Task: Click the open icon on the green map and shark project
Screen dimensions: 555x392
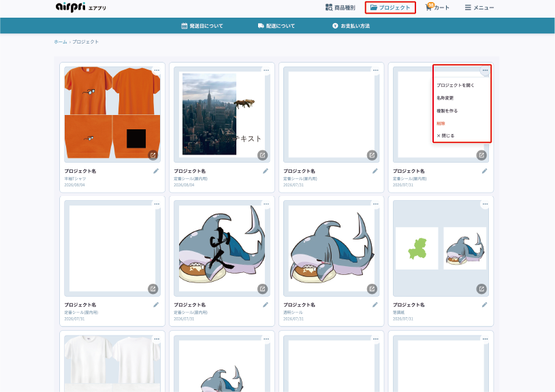Action: [481, 289]
